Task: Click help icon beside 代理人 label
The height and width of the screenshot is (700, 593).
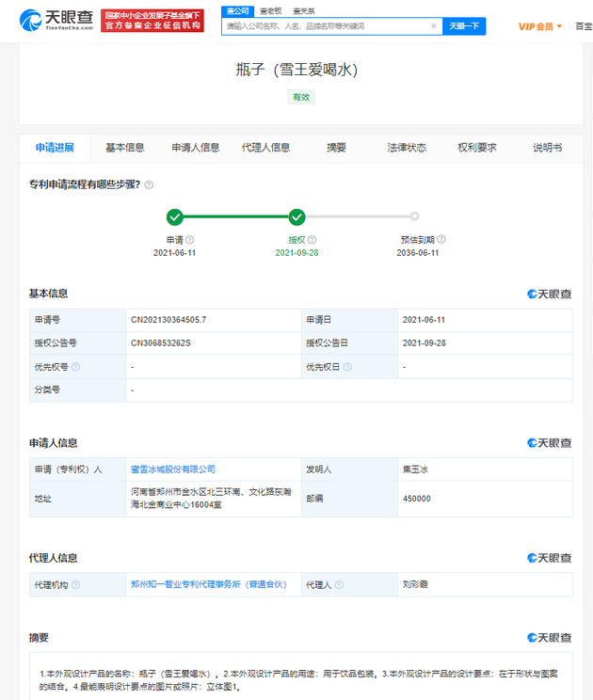Action: click(339, 585)
